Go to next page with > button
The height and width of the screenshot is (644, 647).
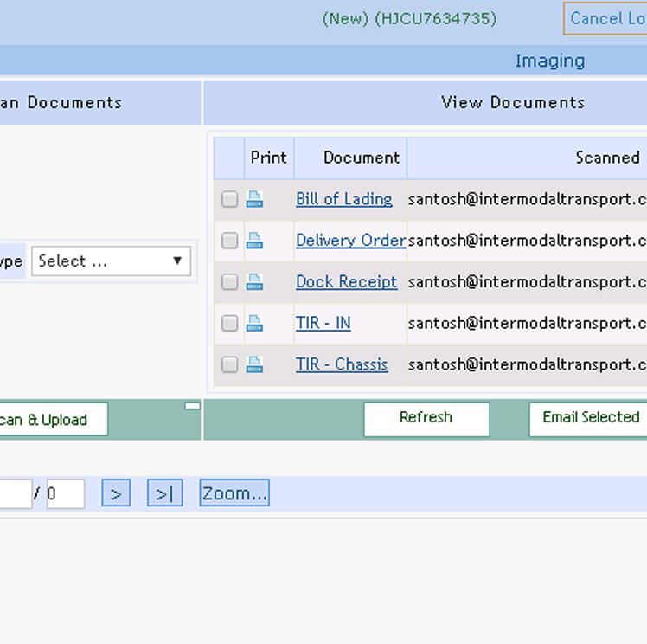pyautogui.click(x=116, y=494)
